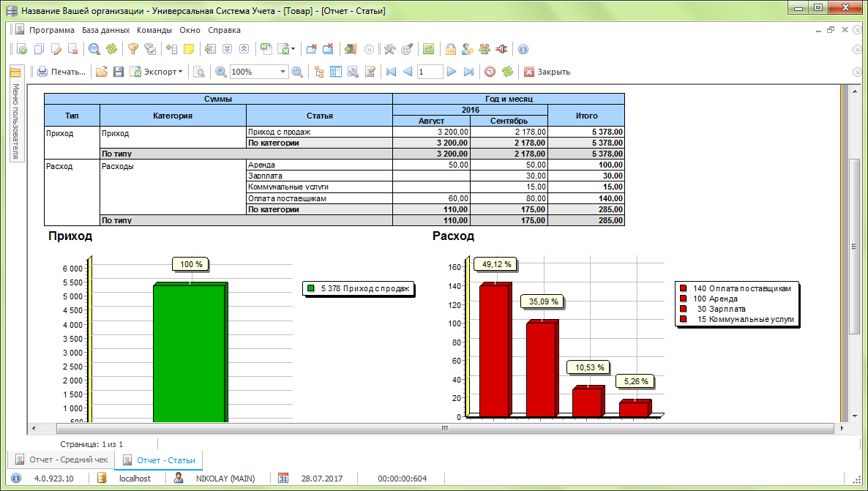Click the red legend swatch for Зарплата
The width and height of the screenshot is (868, 491).
point(683,309)
